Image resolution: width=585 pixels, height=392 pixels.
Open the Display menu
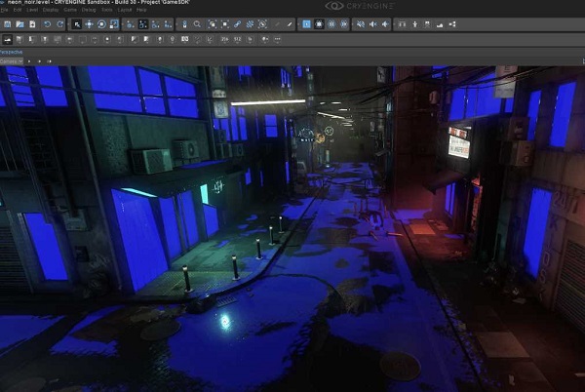(x=51, y=10)
